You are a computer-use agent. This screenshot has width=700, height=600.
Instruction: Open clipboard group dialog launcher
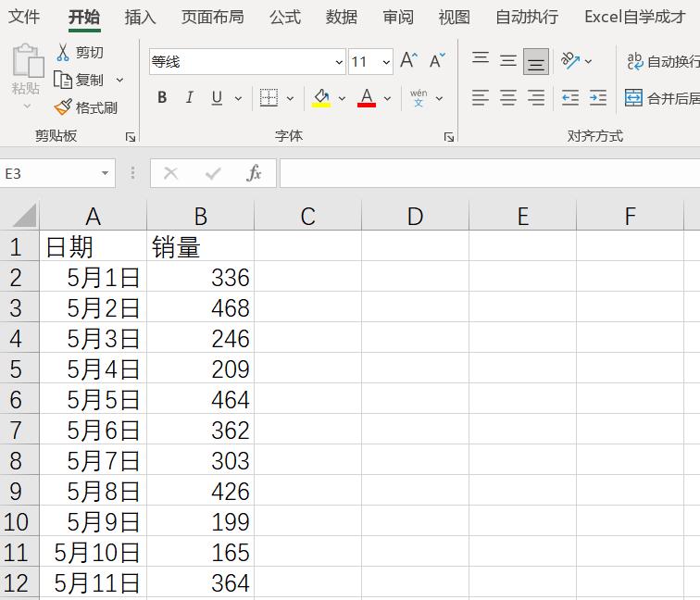[x=131, y=137]
